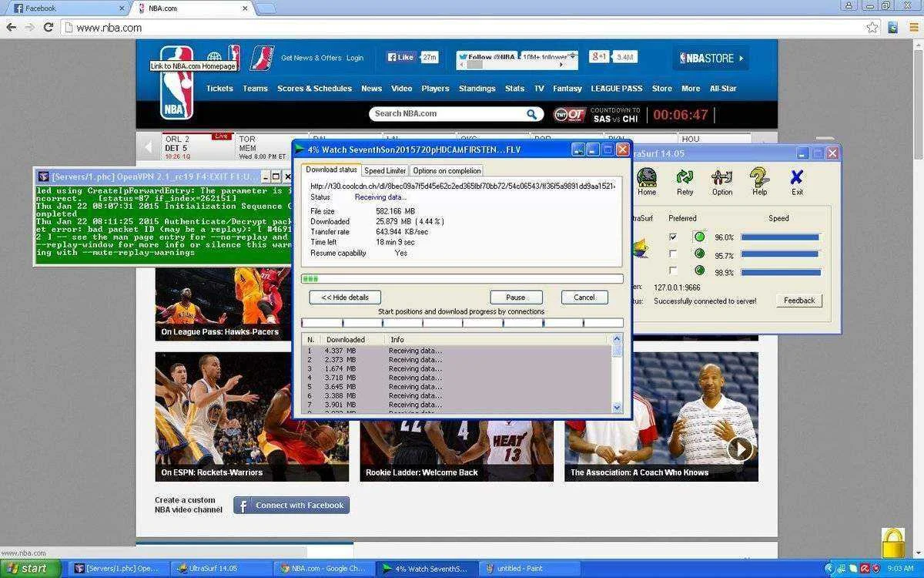
Task: Click the Chrome back arrow
Action: [x=11, y=27]
